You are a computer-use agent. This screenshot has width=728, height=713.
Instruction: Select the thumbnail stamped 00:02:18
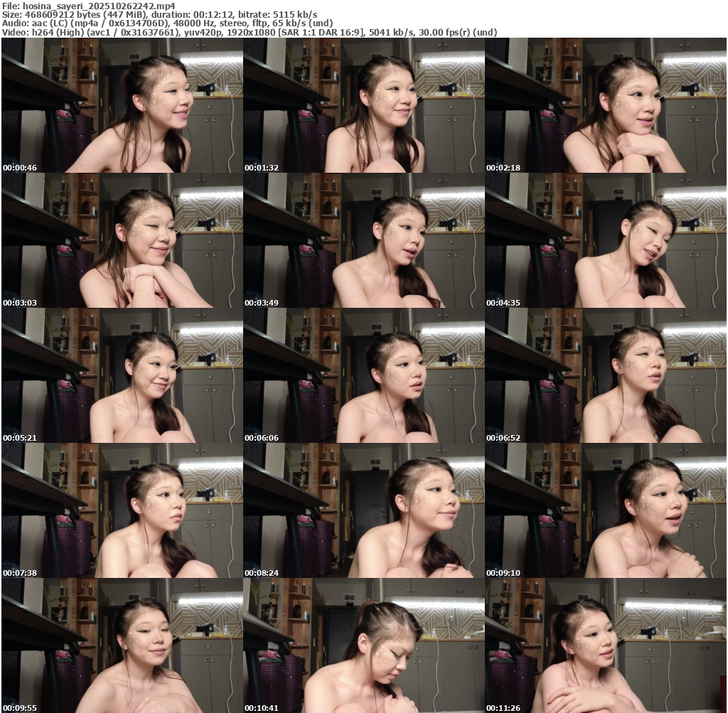(x=606, y=105)
